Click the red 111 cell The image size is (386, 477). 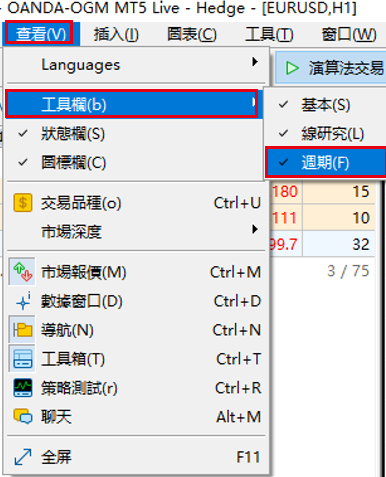(x=285, y=218)
